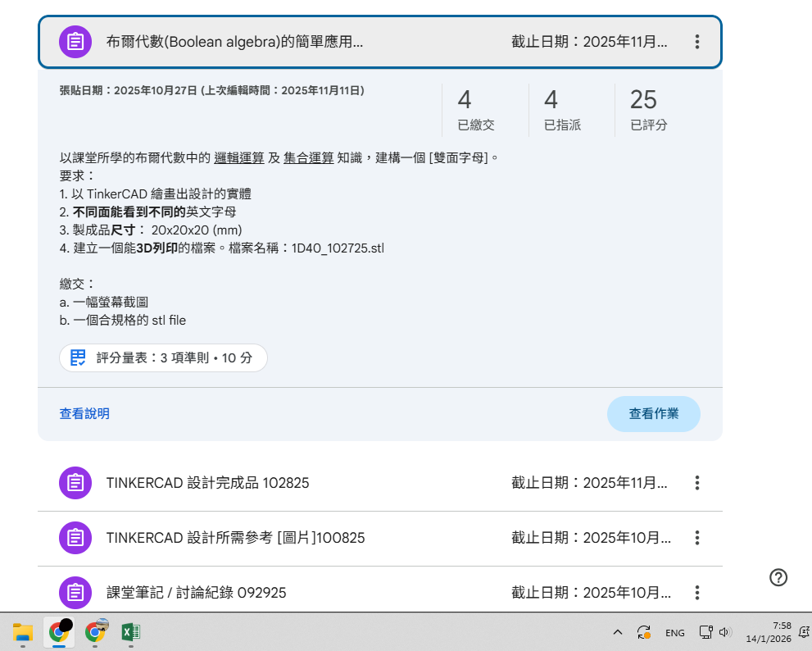Click the TINKERCAD 設計完成品 assignment icon
The height and width of the screenshot is (651, 812).
point(75,483)
